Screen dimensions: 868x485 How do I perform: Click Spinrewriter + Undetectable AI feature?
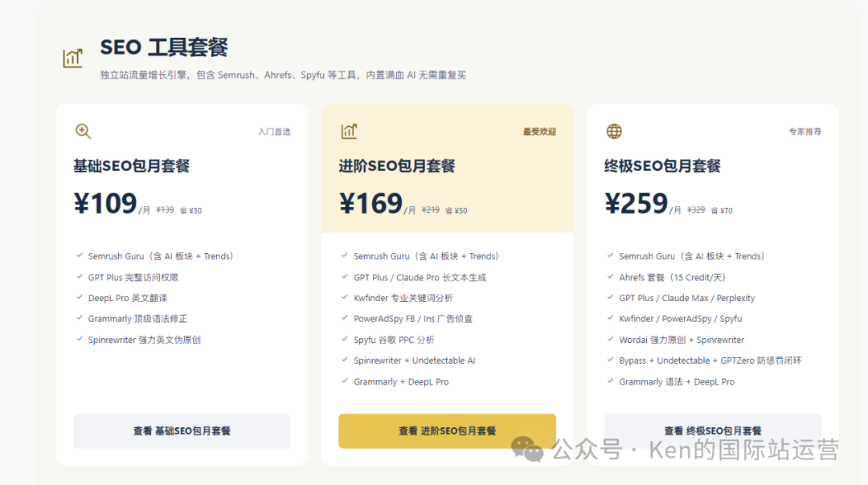(x=414, y=361)
